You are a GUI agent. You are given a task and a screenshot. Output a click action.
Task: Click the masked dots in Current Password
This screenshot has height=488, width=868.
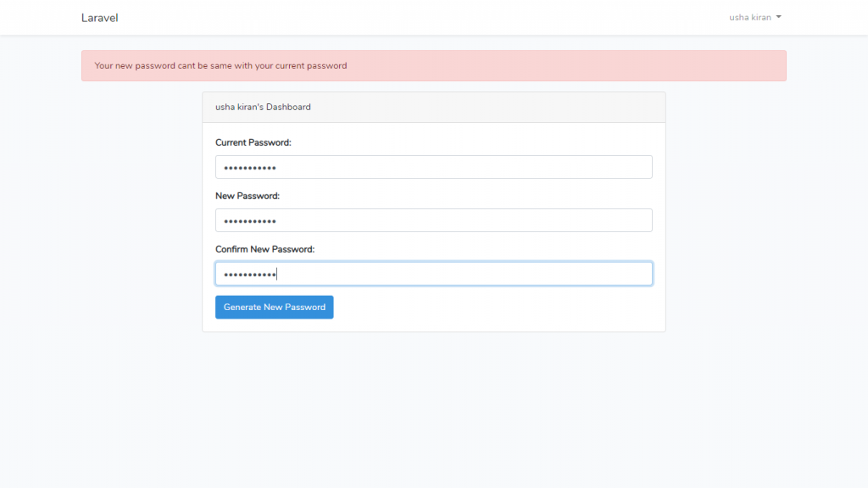[x=250, y=168]
